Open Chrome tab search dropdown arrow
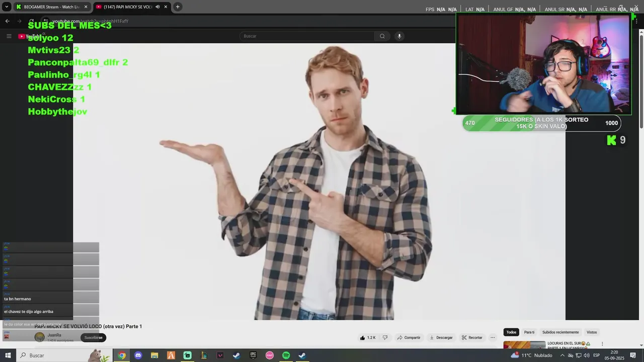The height and width of the screenshot is (362, 644). (x=6, y=7)
